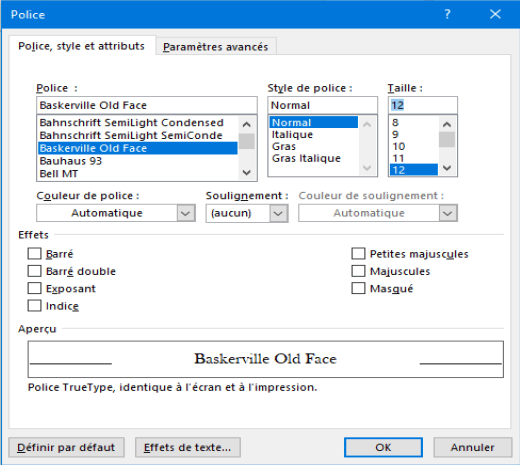520x465 pixels.
Task: Select Normal font style
Action: pos(314,122)
